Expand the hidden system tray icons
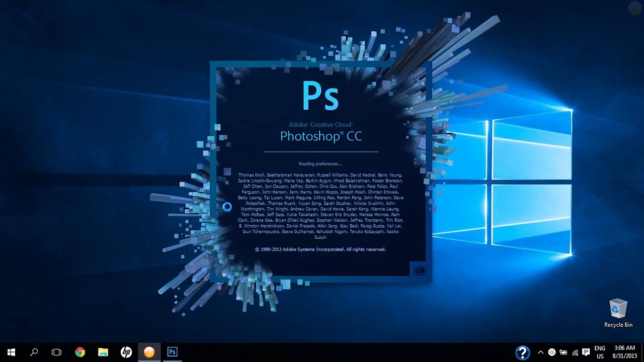Viewport: 644px width, 362px height. tap(540, 352)
